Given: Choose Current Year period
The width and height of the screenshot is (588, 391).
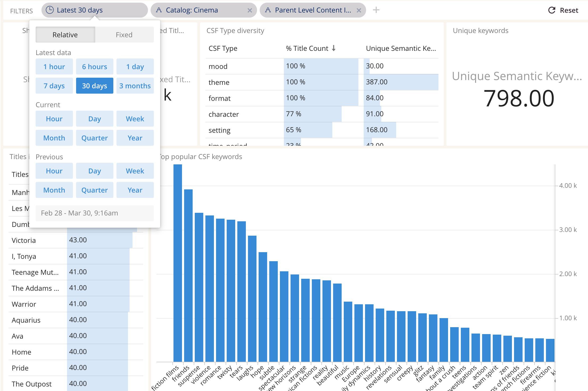Looking at the screenshot, I should point(135,138).
